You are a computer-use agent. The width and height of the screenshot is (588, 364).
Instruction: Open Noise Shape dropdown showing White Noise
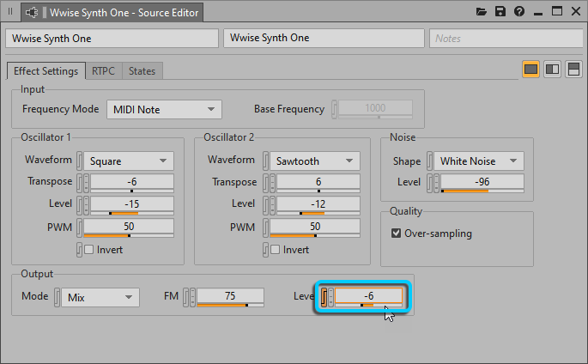[x=479, y=161]
